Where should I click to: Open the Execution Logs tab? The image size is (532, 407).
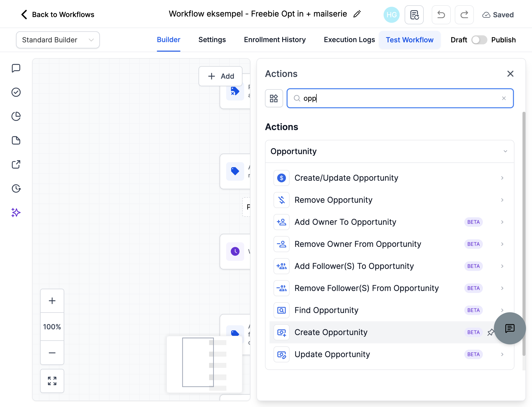(x=349, y=40)
